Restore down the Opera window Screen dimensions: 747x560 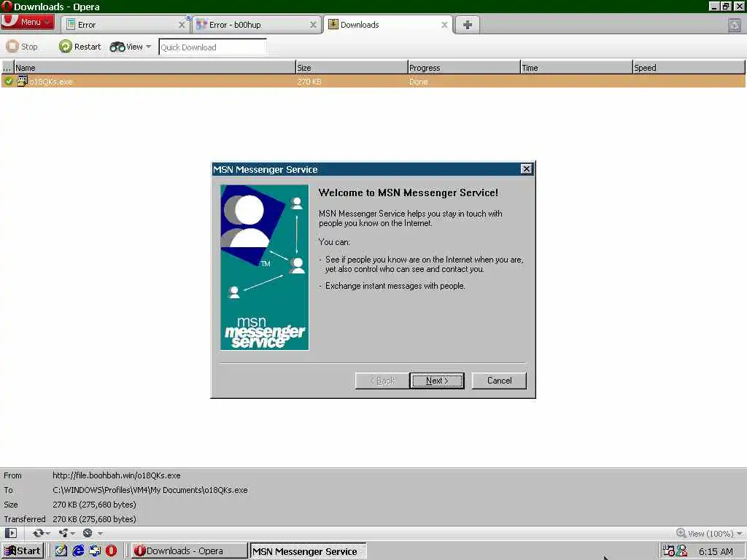click(x=726, y=6)
